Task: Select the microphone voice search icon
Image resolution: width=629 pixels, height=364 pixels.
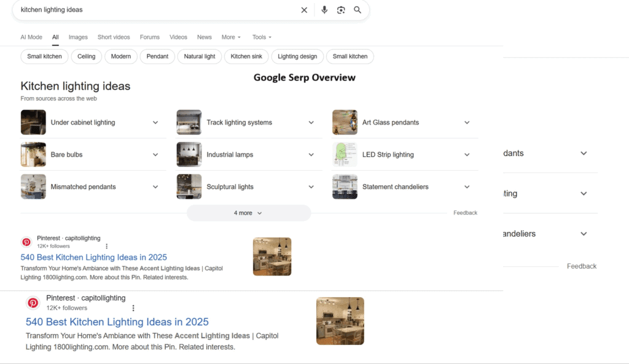Action: pos(324,10)
